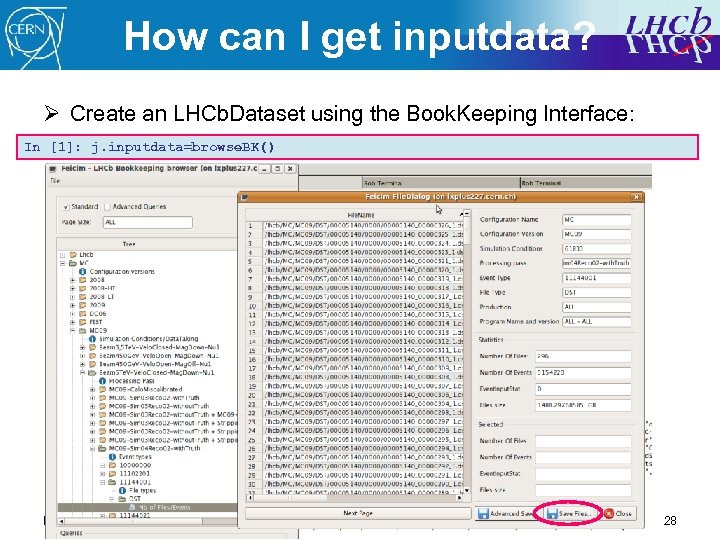720x540 pixels.
Task: Click the Event Type field showing 11144001
Action: click(596, 278)
